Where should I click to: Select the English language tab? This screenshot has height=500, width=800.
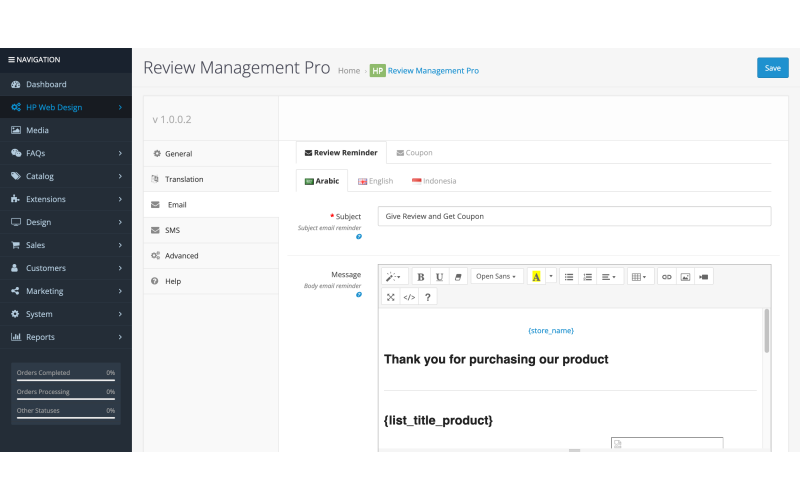(x=376, y=181)
